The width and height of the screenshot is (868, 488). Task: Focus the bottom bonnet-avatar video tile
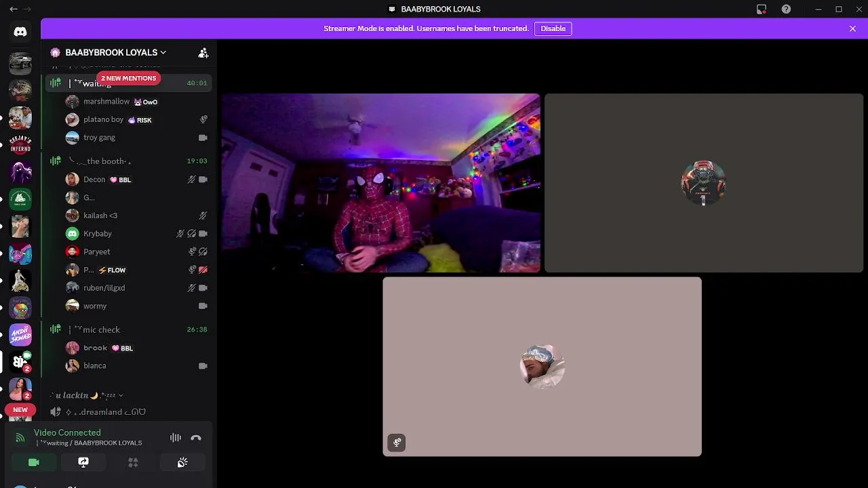542,367
